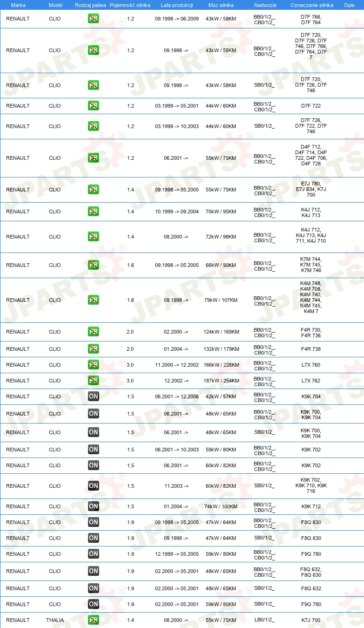Screen dimensions: 364x628
Task: Click the Opis column header
Action: (x=349, y=5)
